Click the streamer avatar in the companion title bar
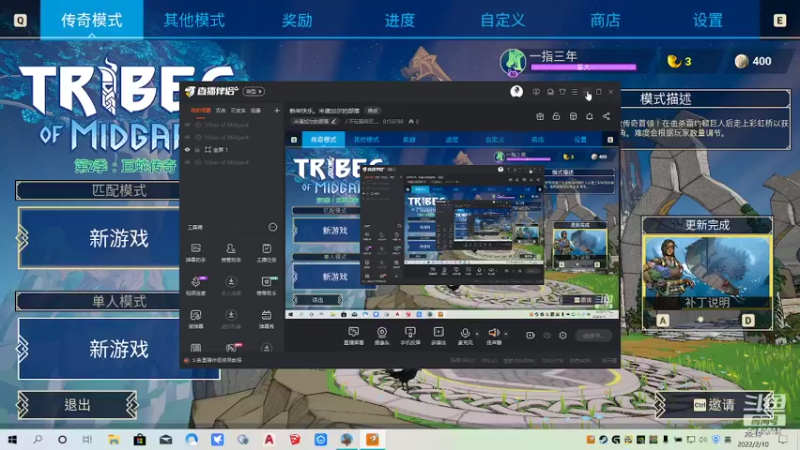This screenshot has width=800, height=450. tap(516, 91)
